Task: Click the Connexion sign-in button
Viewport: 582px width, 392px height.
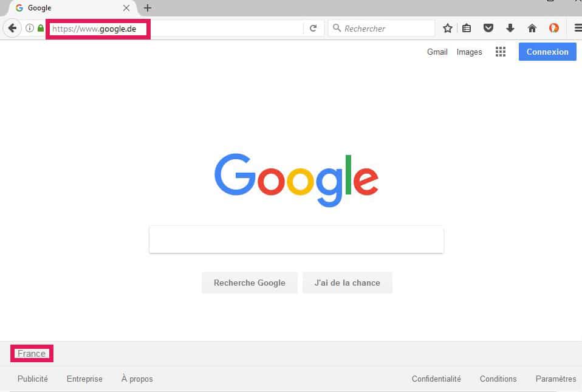Action: point(547,52)
